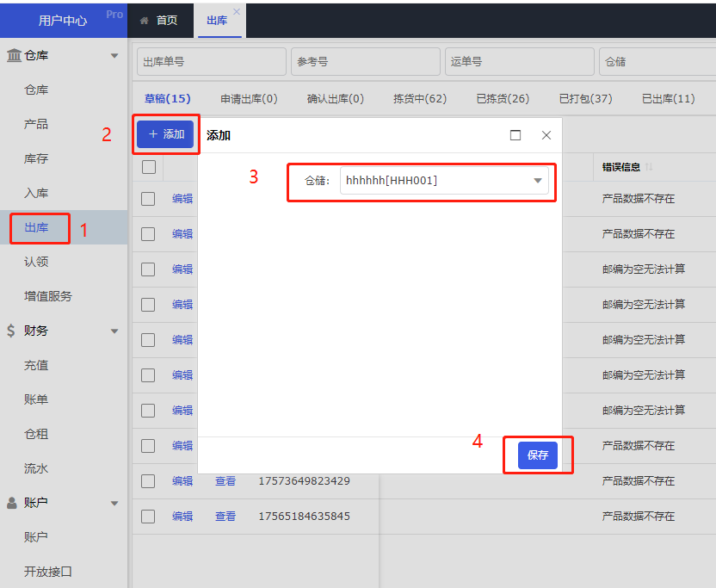Open 仓库 item in sidebar submenu
This screenshot has width=716, height=588.
[36, 90]
